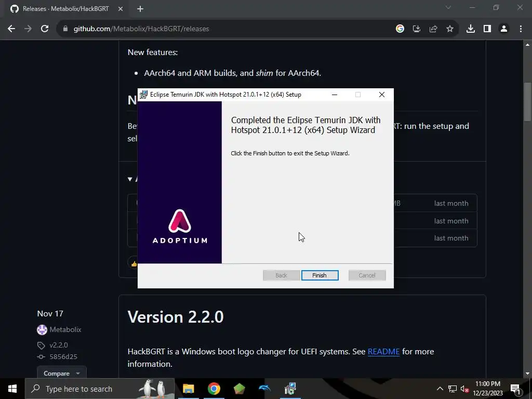The image size is (532, 399).
Task: Go back in Chrome history
Action: click(x=11, y=29)
